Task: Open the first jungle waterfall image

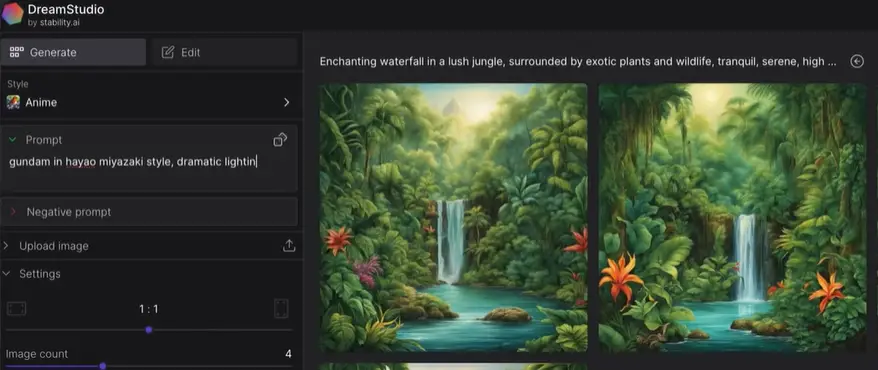Action: point(453,217)
